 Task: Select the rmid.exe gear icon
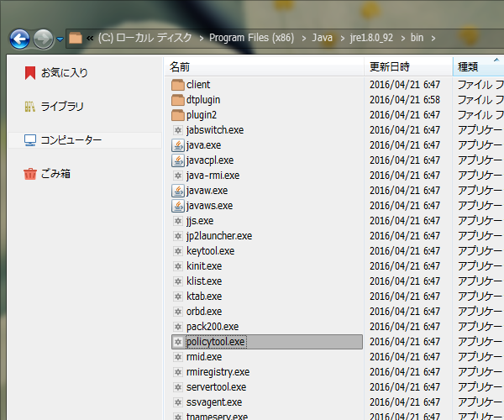point(178,357)
